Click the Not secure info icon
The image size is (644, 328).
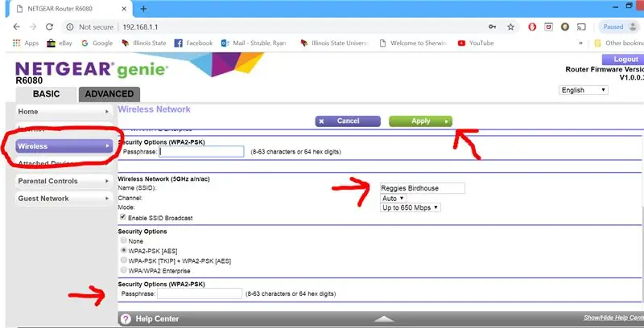pos(70,27)
